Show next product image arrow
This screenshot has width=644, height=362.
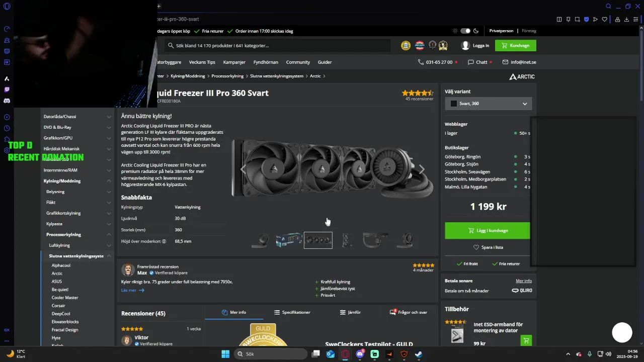(422, 169)
